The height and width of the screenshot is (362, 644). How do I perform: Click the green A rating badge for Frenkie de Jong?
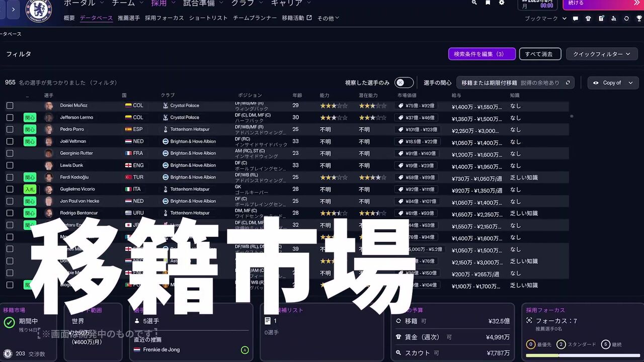point(245,350)
